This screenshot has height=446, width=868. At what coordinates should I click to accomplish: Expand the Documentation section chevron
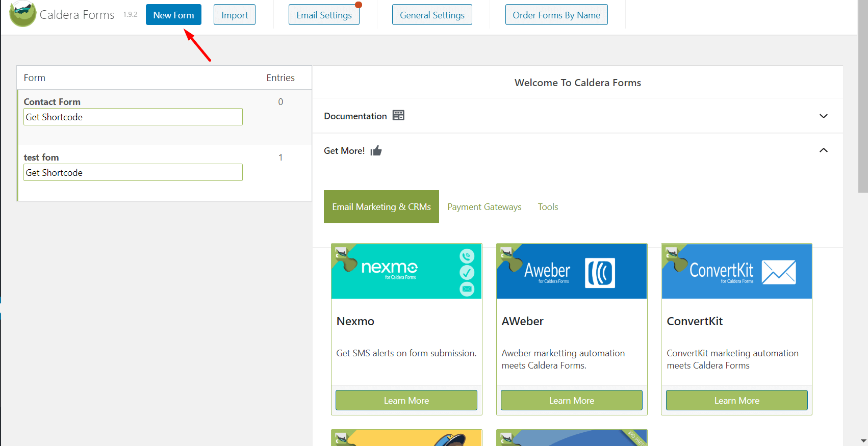823,116
